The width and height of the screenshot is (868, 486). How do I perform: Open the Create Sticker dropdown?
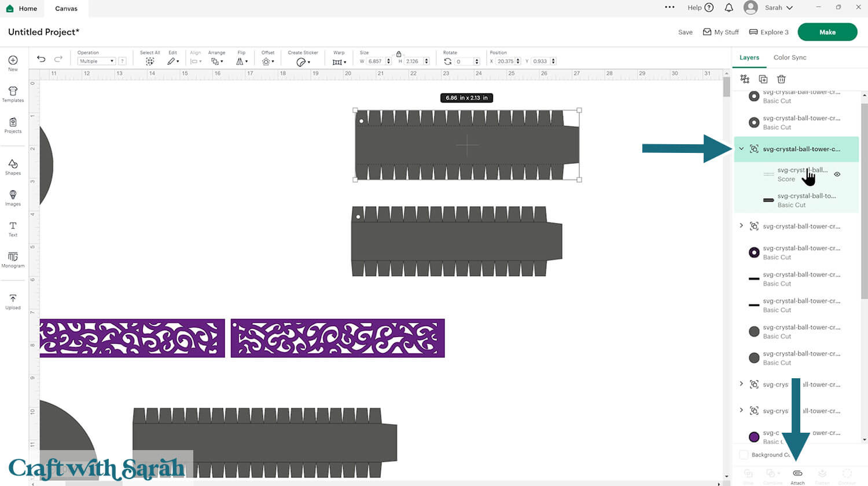pyautogui.click(x=303, y=62)
